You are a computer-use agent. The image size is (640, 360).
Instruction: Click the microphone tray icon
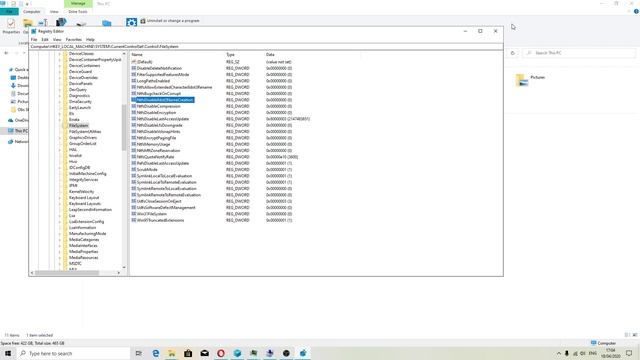pos(567,353)
